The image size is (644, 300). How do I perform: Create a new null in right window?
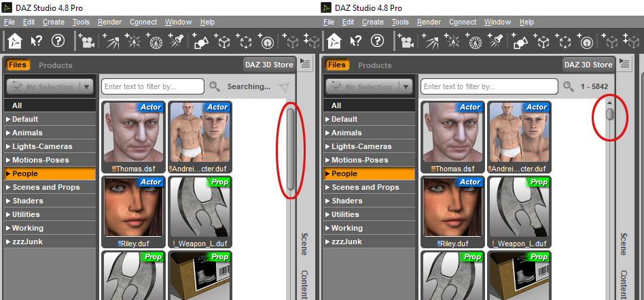pos(543,40)
